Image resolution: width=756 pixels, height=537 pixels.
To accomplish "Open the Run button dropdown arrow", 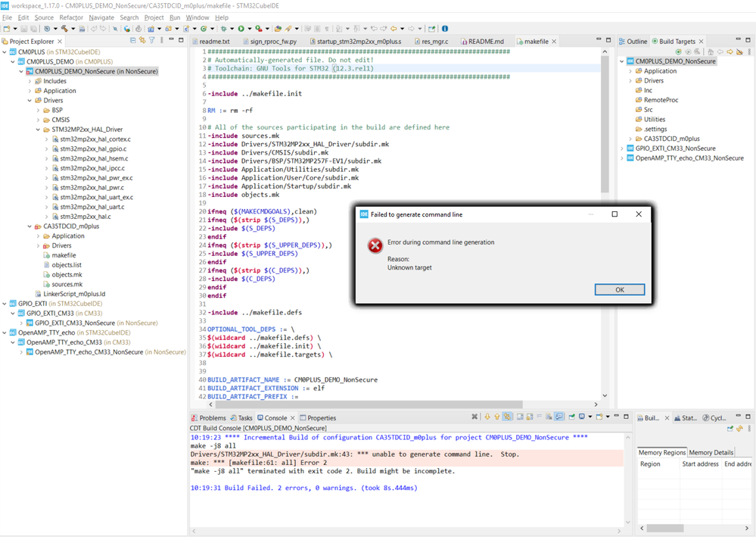I will coord(249,29).
